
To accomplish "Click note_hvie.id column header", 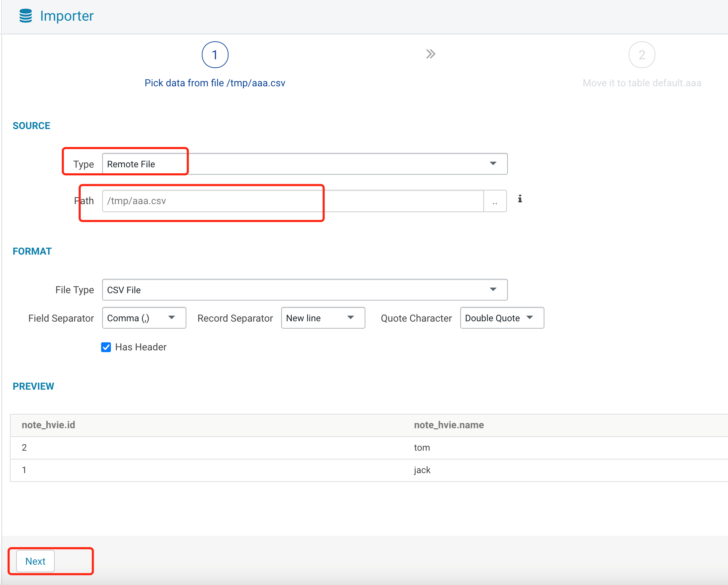I will [48, 425].
